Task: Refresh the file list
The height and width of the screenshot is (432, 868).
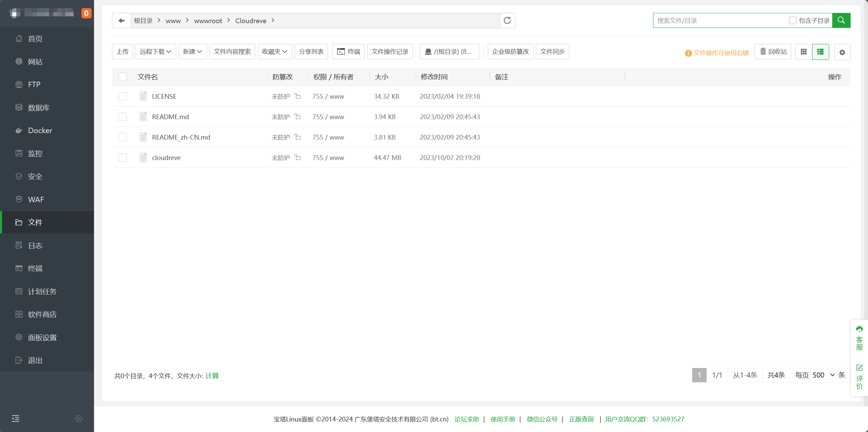Action: click(507, 21)
